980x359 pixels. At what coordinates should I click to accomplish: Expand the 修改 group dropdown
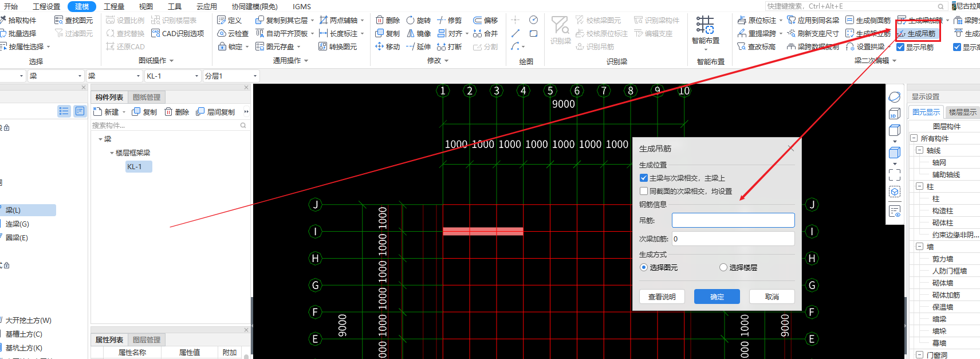(x=446, y=61)
